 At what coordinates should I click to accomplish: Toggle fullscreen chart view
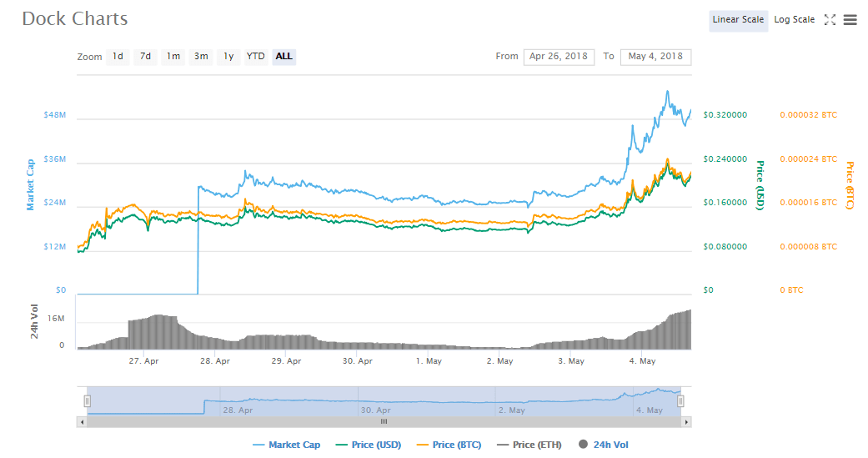tap(830, 20)
